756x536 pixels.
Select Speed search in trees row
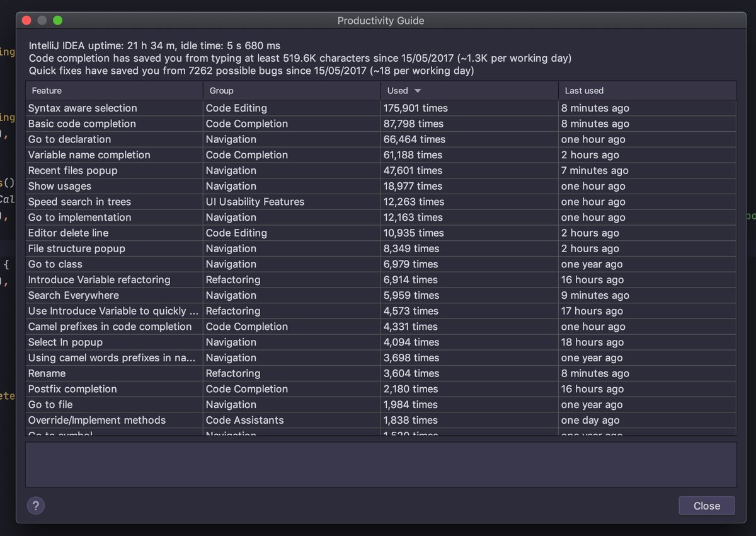[x=381, y=202]
